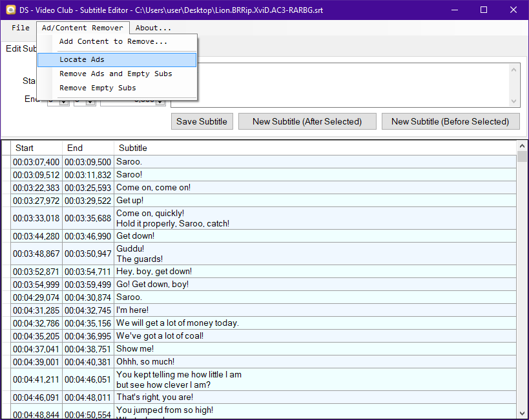Click the subtitle list scroll down arrow
The width and height of the screenshot is (529, 420).
[x=522, y=414]
